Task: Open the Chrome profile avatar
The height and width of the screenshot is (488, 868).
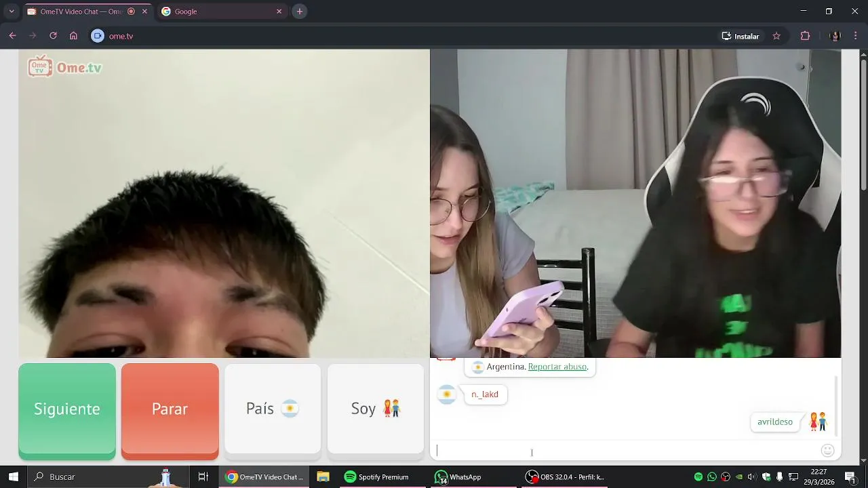Action: tap(835, 36)
